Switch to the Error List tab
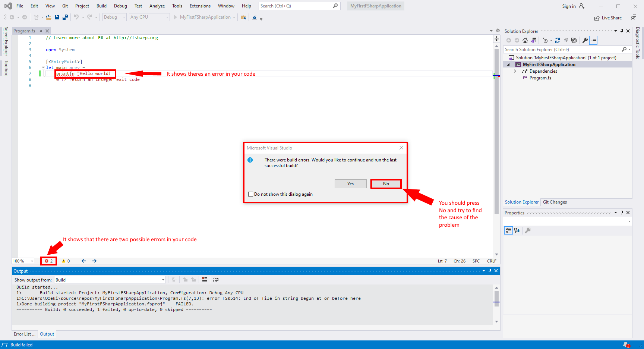 pyautogui.click(x=24, y=334)
